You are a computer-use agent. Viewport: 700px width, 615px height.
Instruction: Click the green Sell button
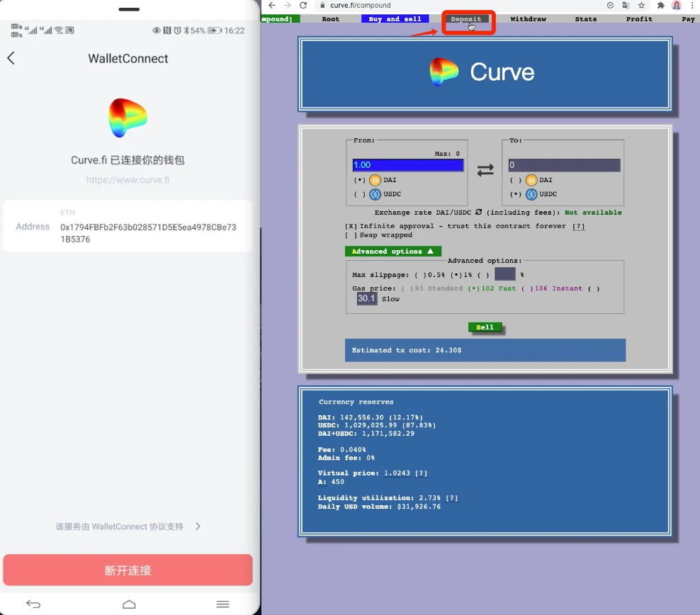(485, 327)
